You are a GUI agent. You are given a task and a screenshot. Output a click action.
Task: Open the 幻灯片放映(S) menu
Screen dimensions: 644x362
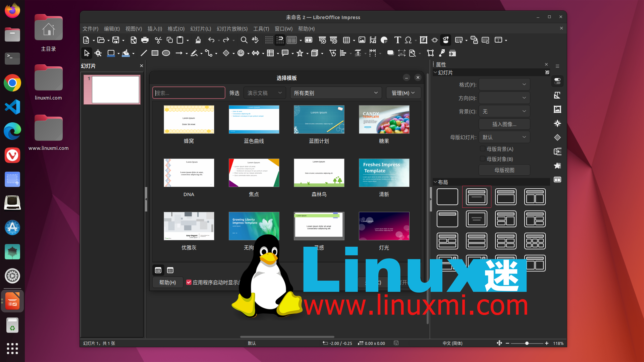click(x=232, y=29)
